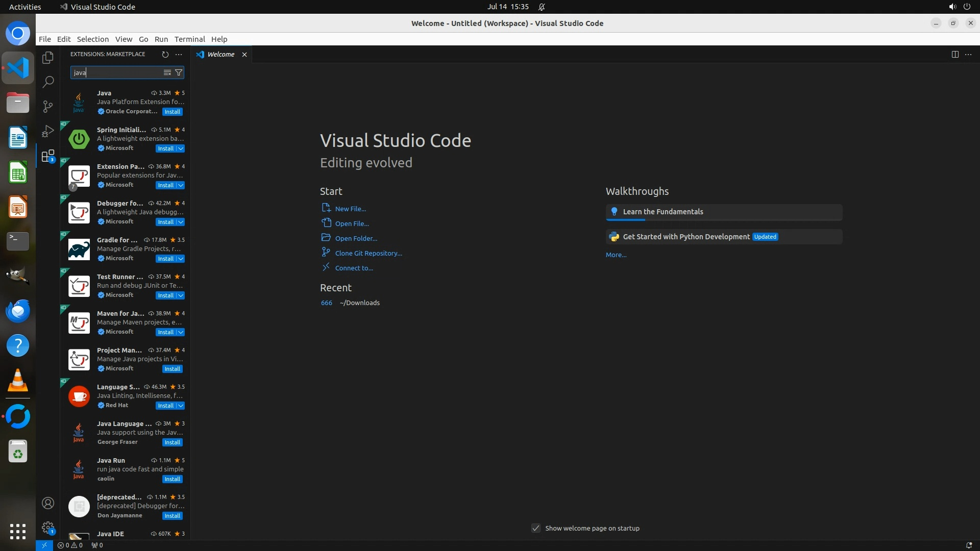
Task: Expand Install dropdown for Language Support Red Hat
Action: click(181, 406)
